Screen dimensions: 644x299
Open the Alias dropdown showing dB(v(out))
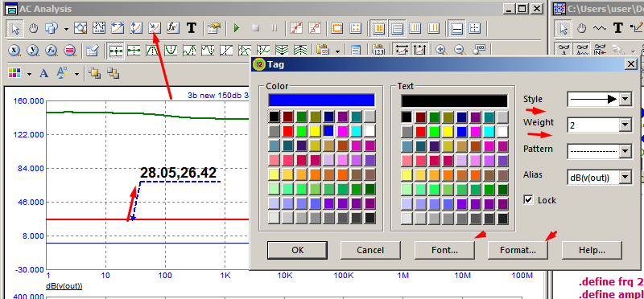pos(625,177)
